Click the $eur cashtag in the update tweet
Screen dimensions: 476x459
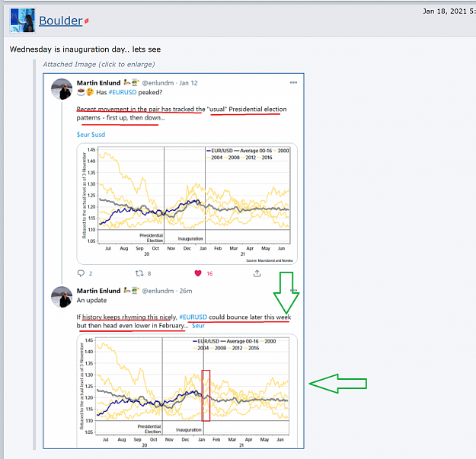click(x=198, y=326)
